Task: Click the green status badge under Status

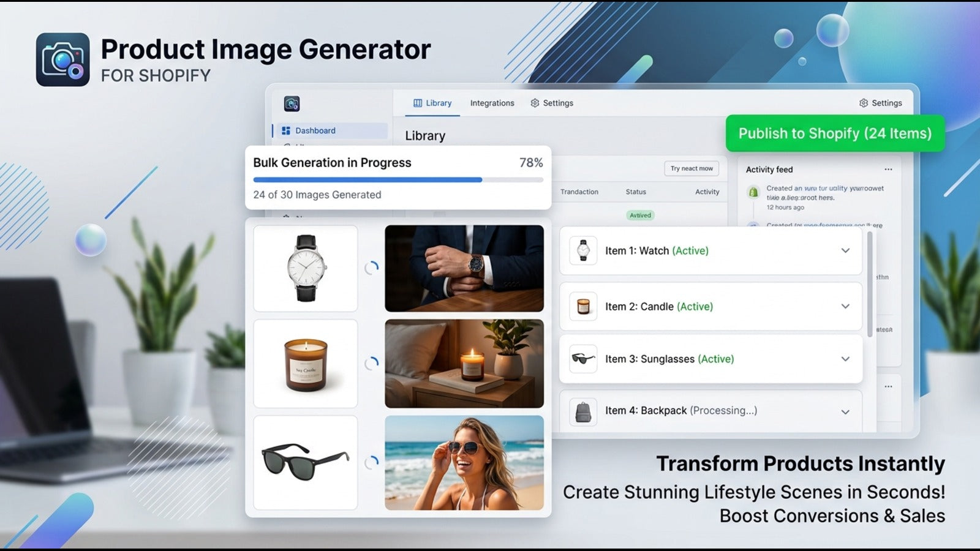Action: tap(640, 216)
